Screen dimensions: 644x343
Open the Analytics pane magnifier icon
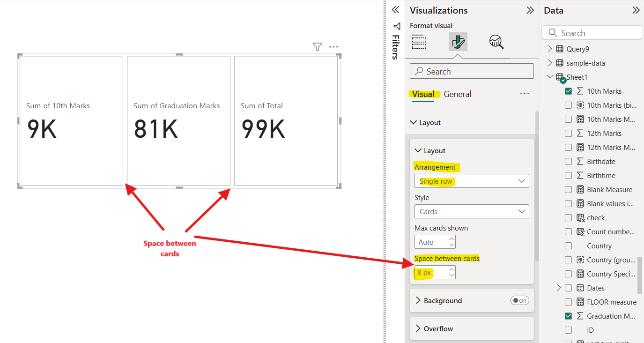496,42
